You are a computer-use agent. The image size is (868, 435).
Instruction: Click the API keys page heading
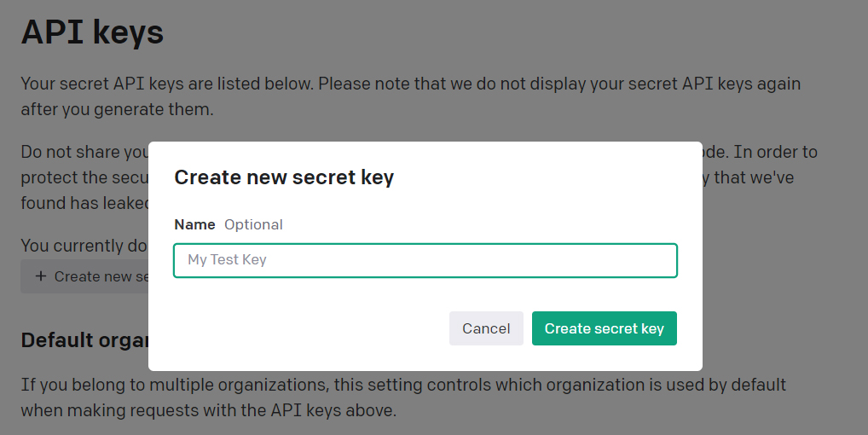pyautogui.click(x=92, y=32)
